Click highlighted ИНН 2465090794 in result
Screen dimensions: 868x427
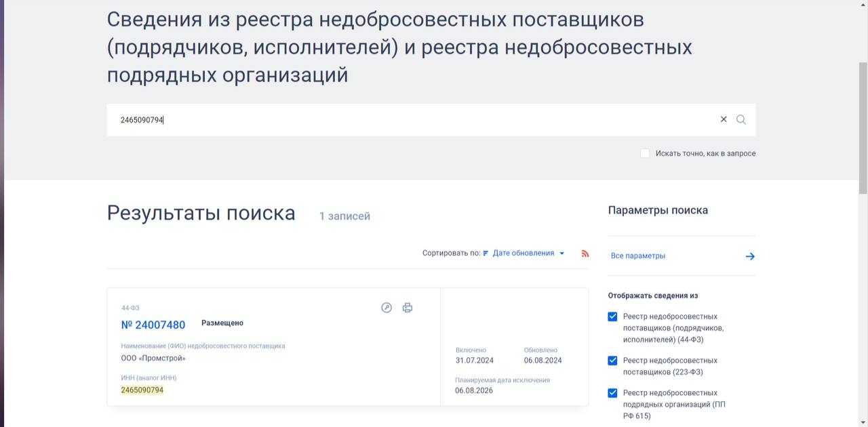(x=142, y=390)
